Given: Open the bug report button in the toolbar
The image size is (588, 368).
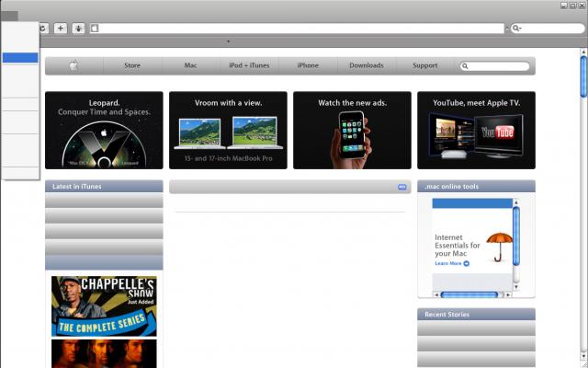Looking at the screenshot, I should click(x=78, y=29).
